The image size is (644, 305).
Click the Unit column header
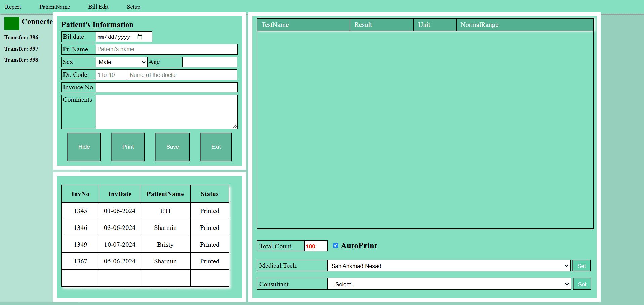tap(435, 25)
